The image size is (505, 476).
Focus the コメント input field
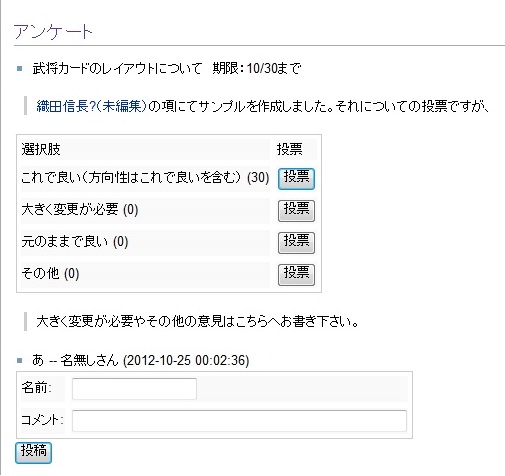tap(239, 421)
